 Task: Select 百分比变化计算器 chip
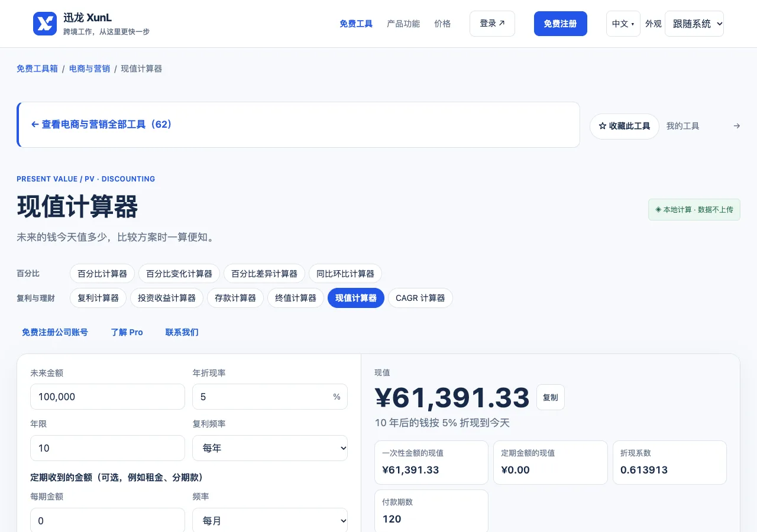179,274
